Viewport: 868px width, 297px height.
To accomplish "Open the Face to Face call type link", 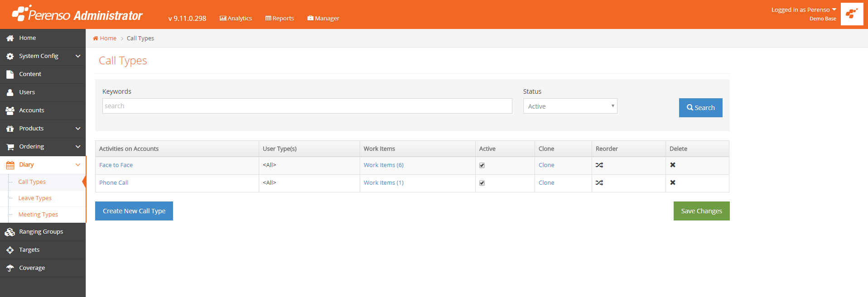I will (116, 165).
